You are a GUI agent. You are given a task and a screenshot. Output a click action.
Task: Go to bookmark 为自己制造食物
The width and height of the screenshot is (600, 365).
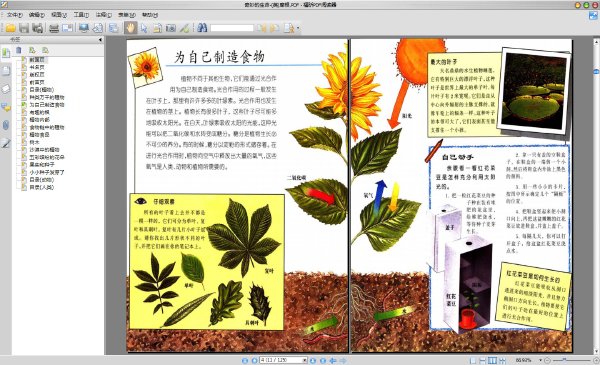click(x=47, y=104)
